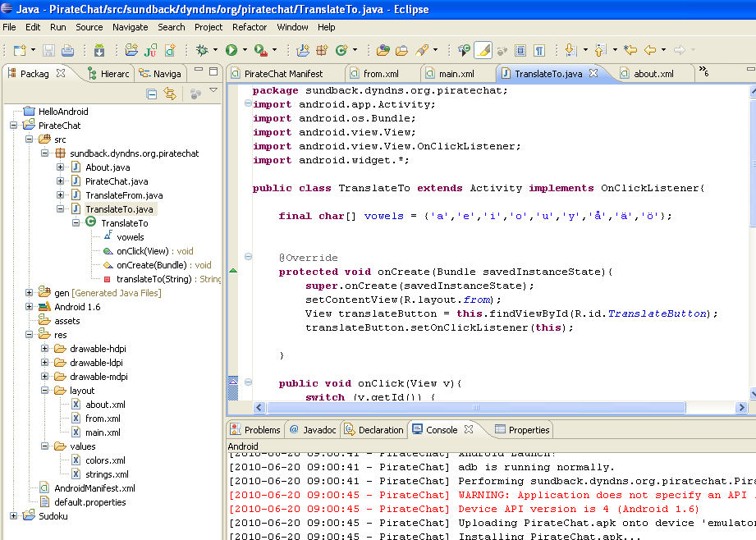Toggle Block Selection Mode button
The height and width of the screenshot is (540, 756).
(520, 50)
